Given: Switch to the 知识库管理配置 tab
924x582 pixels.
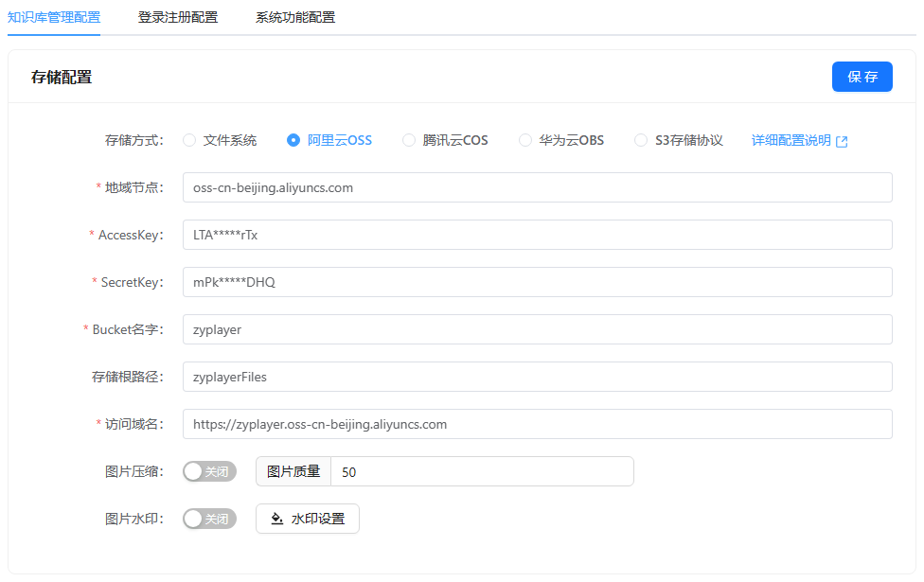Looking at the screenshot, I should pyautogui.click(x=53, y=17).
